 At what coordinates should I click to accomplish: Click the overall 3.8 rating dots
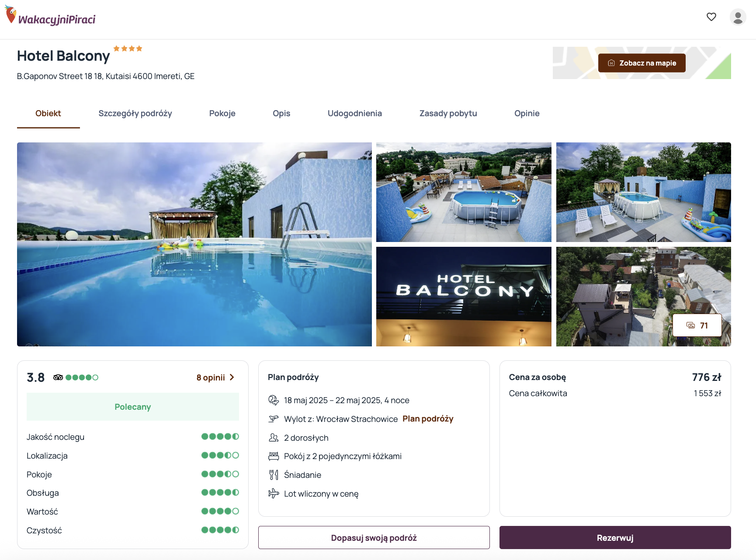(82, 377)
